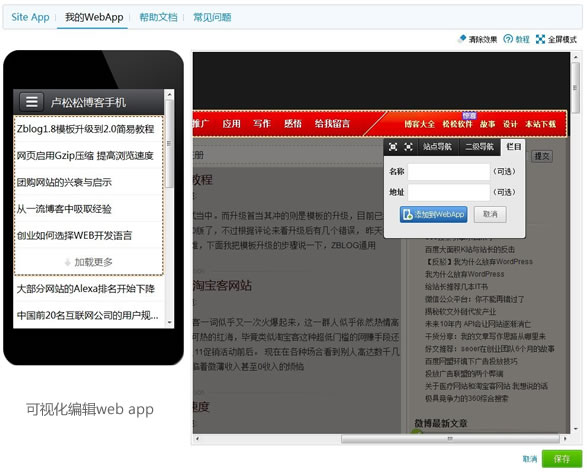Click the 微博最新文章 sidebar heading
This screenshot has width=588, height=472.
pos(441,424)
